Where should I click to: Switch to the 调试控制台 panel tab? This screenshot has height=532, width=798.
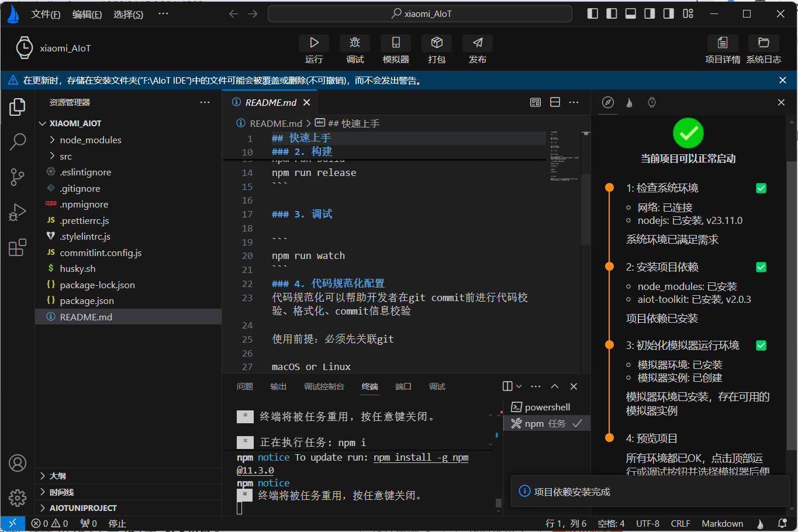324,386
